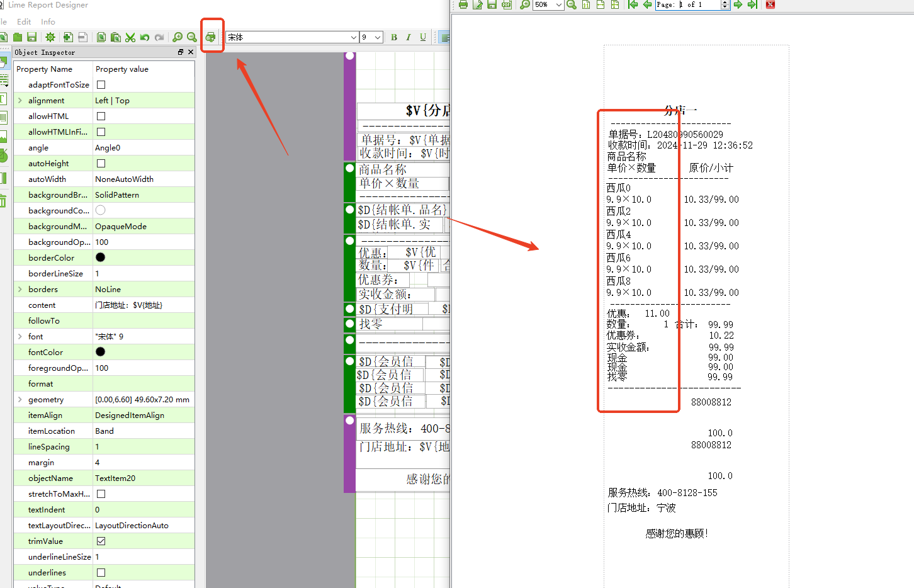Image resolution: width=914 pixels, height=588 pixels.
Task: Set preview to one-to-one page size
Action: click(586, 4)
